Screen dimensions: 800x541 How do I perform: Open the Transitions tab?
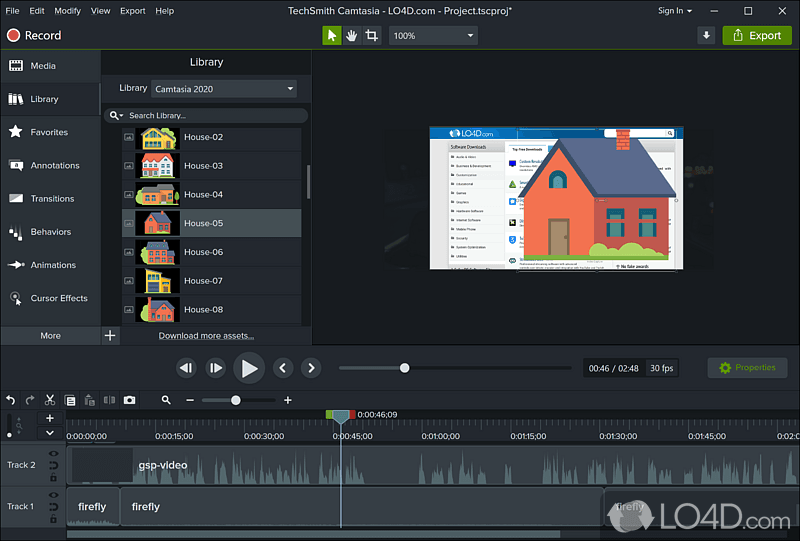click(50, 199)
